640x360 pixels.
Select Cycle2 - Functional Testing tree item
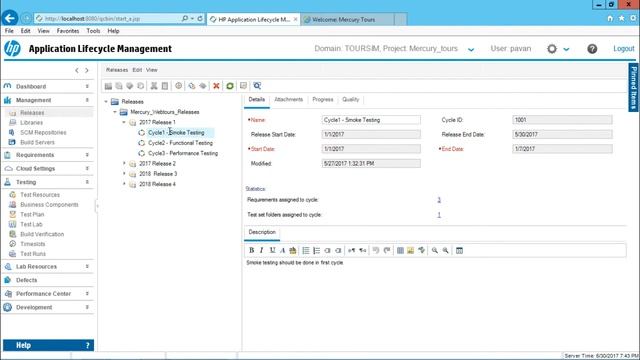coord(180,143)
